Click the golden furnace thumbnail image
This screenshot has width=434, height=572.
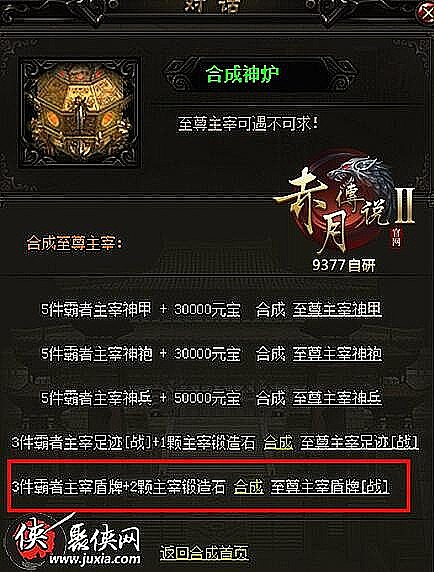pyautogui.click(x=79, y=112)
